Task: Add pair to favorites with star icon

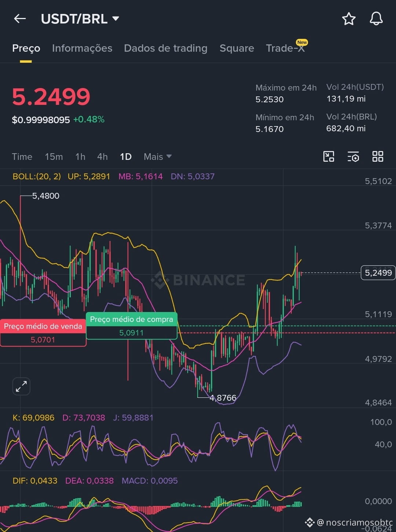Action: 349,18
